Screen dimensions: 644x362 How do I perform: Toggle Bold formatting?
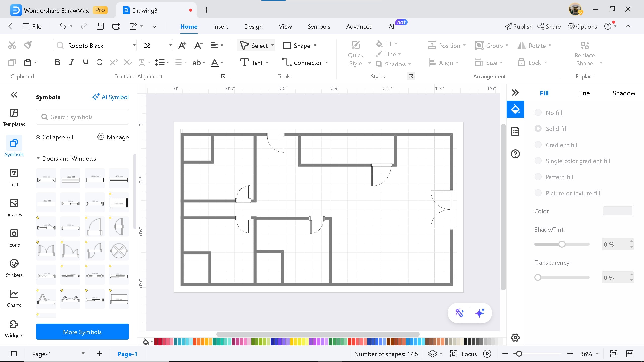point(57,62)
